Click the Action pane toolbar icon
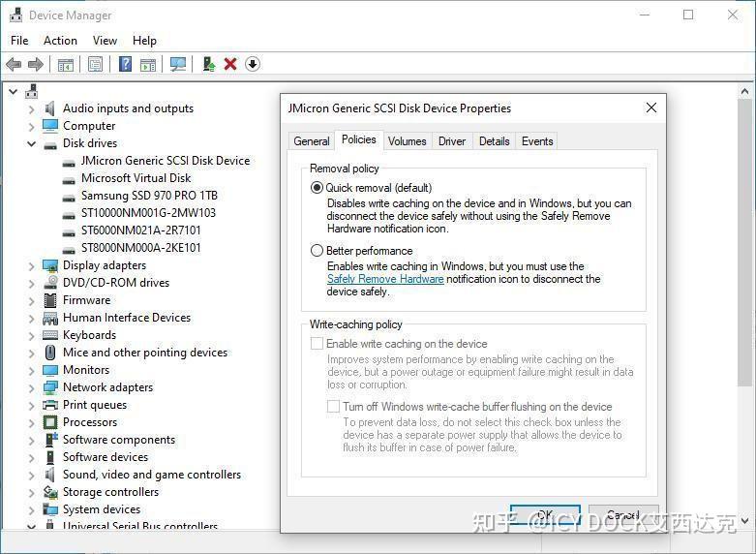 [x=148, y=64]
